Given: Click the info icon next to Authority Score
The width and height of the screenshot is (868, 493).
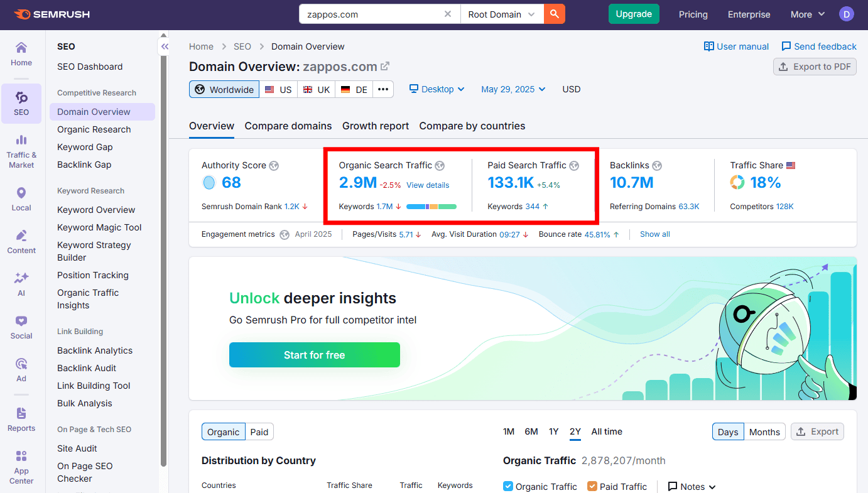Looking at the screenshot, I should point(274,165).
